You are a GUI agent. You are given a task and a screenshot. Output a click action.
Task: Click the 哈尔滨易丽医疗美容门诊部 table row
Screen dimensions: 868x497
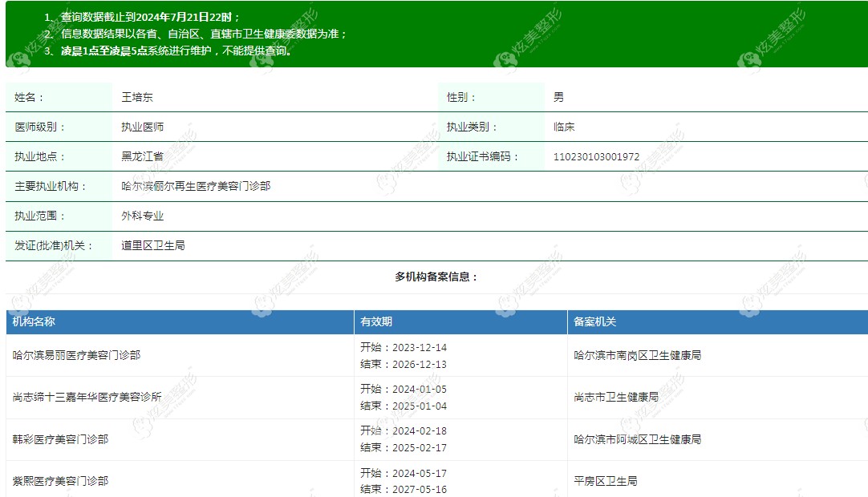[436, 355]
